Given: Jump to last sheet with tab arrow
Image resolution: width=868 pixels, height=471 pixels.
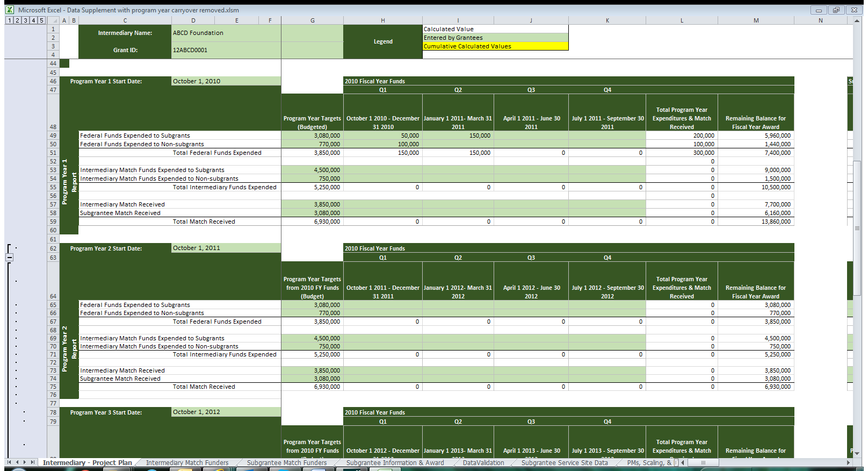Looking at the screenshot, I should [33, 462].
